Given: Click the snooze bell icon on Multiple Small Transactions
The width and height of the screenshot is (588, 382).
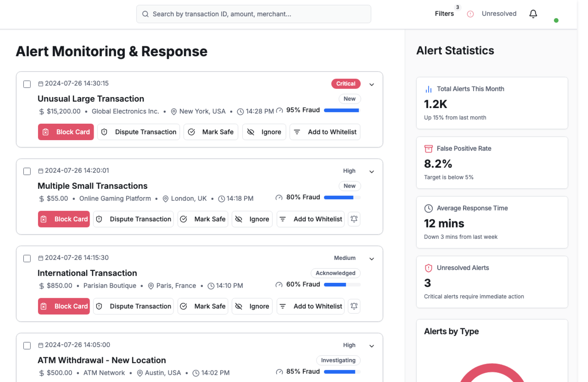Looking at the screenshot, I should pos(354,219).
